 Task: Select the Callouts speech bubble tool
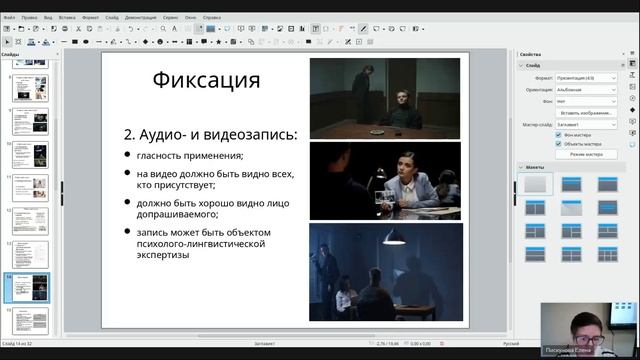[x=204, y=42]
